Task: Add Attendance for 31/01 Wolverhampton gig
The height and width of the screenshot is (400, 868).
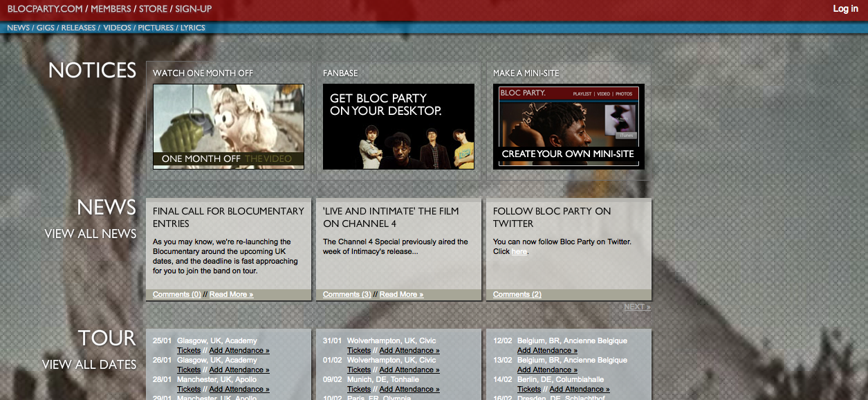Action: tap(409, 350)
